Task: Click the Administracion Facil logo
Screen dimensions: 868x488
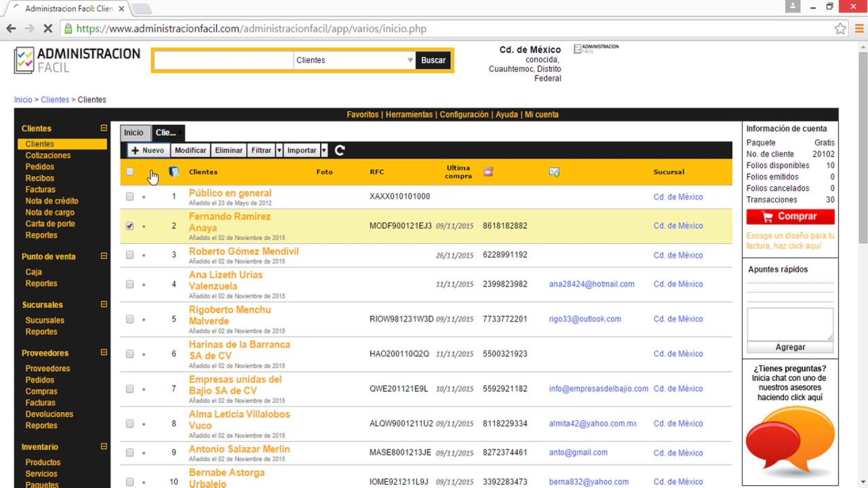Action: tap(77, 60)
